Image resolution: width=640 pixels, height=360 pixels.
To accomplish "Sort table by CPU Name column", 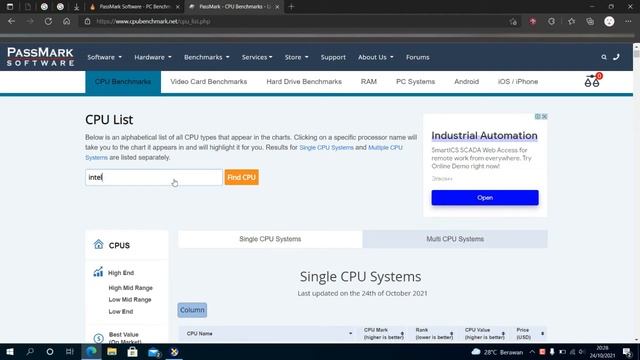I will 269,333.
